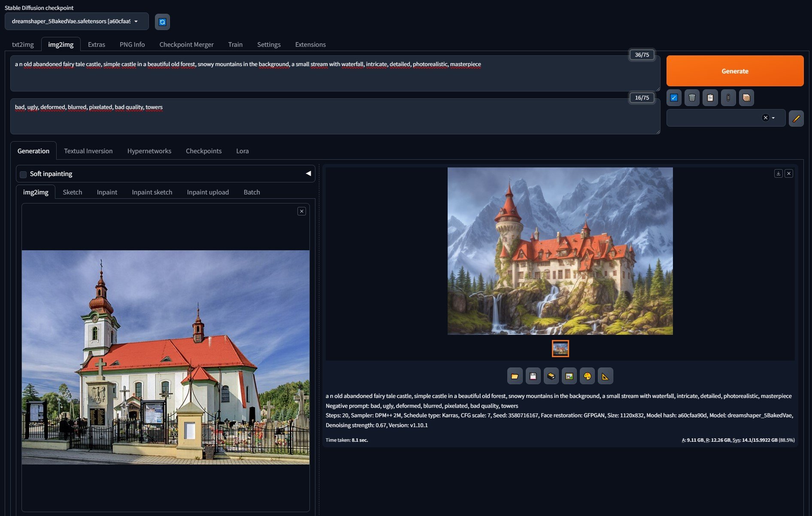Open the output folder with the folder icon

point(515,376)
